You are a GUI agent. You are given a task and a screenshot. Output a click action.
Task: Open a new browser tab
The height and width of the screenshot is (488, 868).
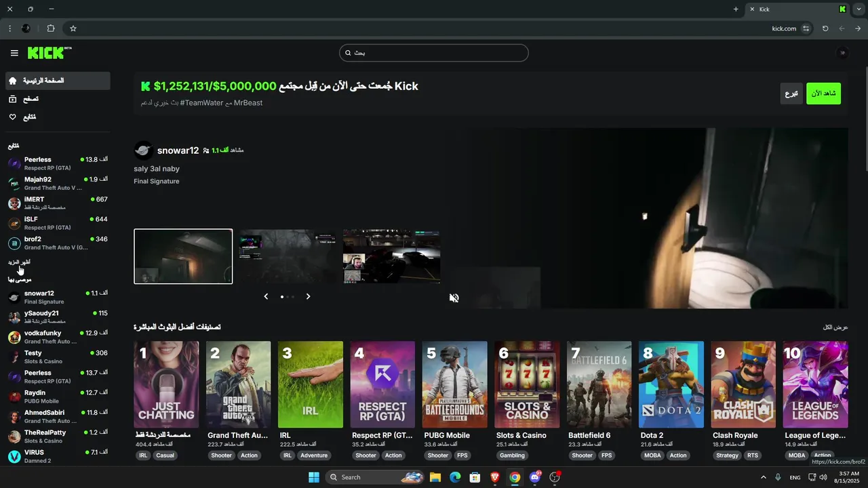click(x=736, y=9)
